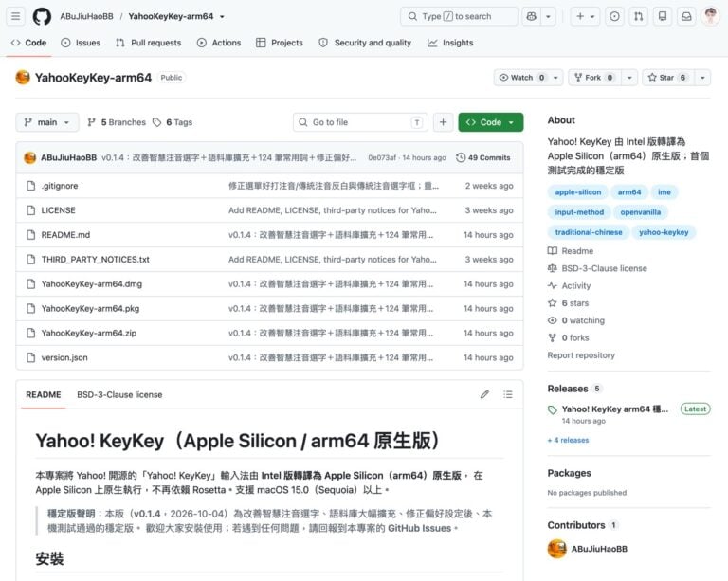Toggle Watch on this repository
The height and width of the screenshot is (581, 728).
pyautogui.click(x=522, y=78)
